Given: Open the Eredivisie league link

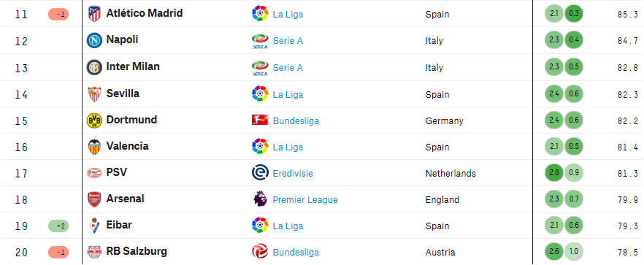Looking at the screenshot, I should coord(293,173).
